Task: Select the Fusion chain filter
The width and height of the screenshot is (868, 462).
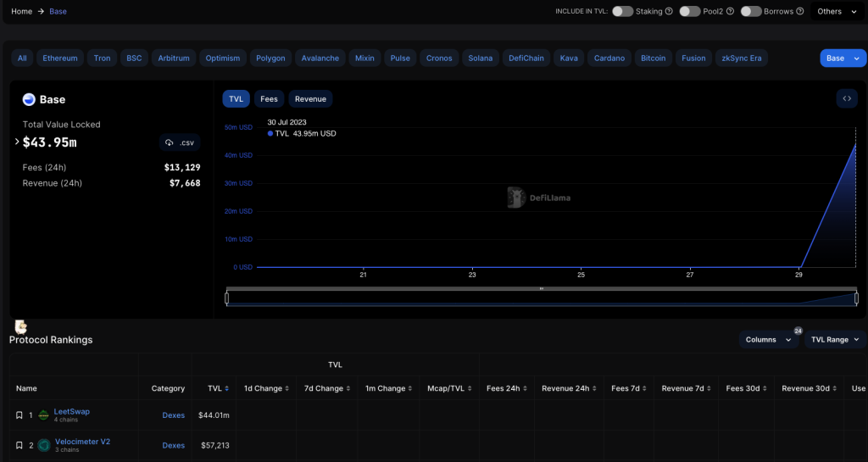Action: pos(693,58)
